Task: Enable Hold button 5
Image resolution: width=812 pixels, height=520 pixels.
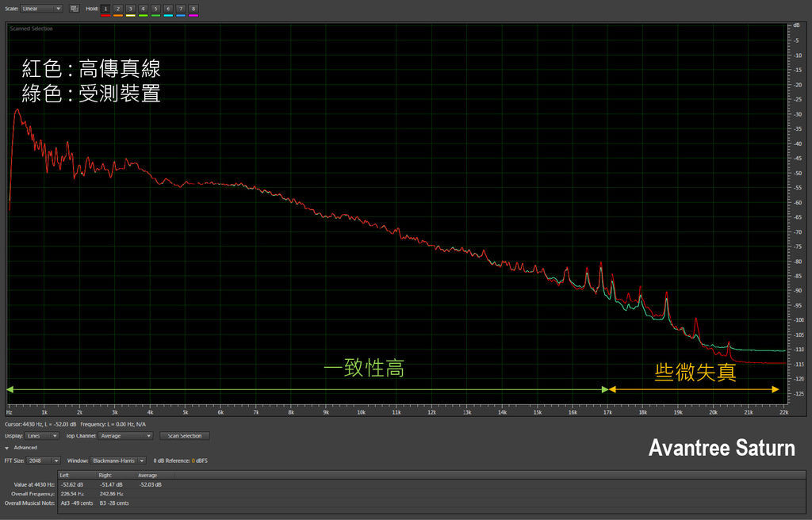Action: coord(155,9)
